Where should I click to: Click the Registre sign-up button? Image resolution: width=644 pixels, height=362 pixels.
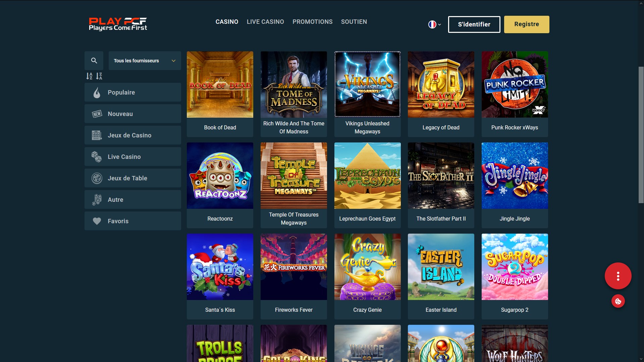(527, 24)
